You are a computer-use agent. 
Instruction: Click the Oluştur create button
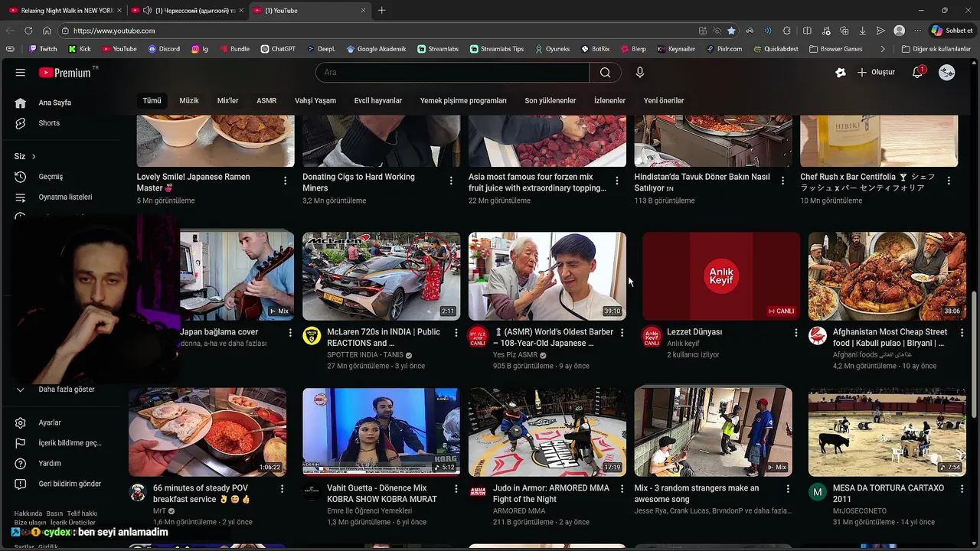click(x=876, y=73)
